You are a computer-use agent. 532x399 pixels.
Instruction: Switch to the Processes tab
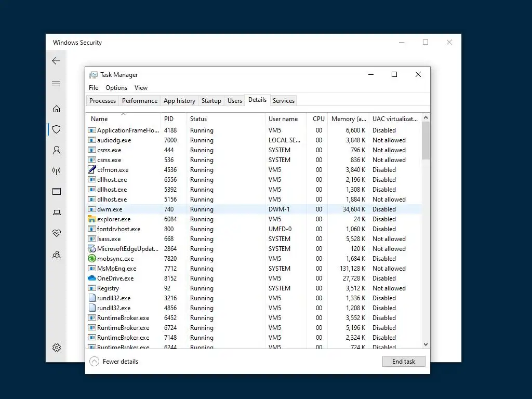(102, 100)
